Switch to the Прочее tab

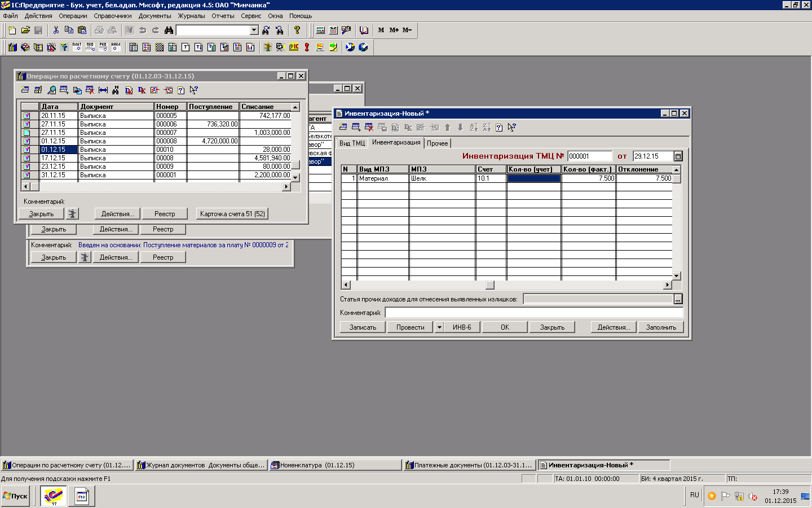click(437, 143)
